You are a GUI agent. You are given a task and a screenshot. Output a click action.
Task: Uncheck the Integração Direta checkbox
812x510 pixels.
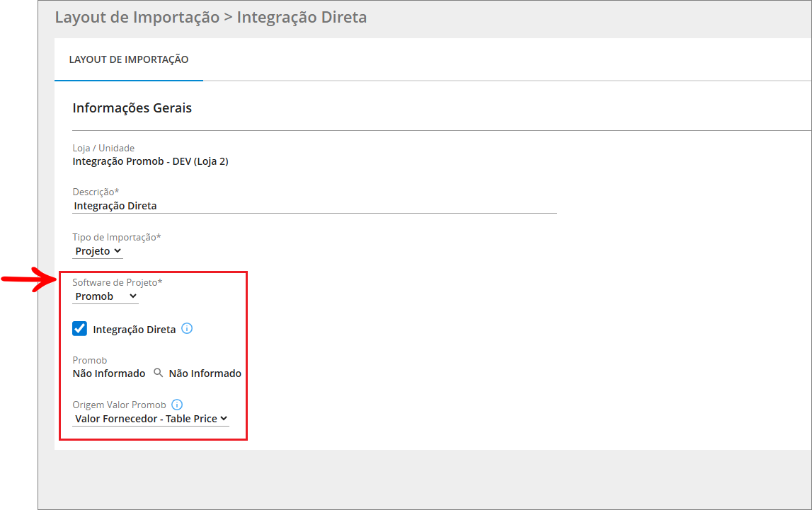click(80, 329)
